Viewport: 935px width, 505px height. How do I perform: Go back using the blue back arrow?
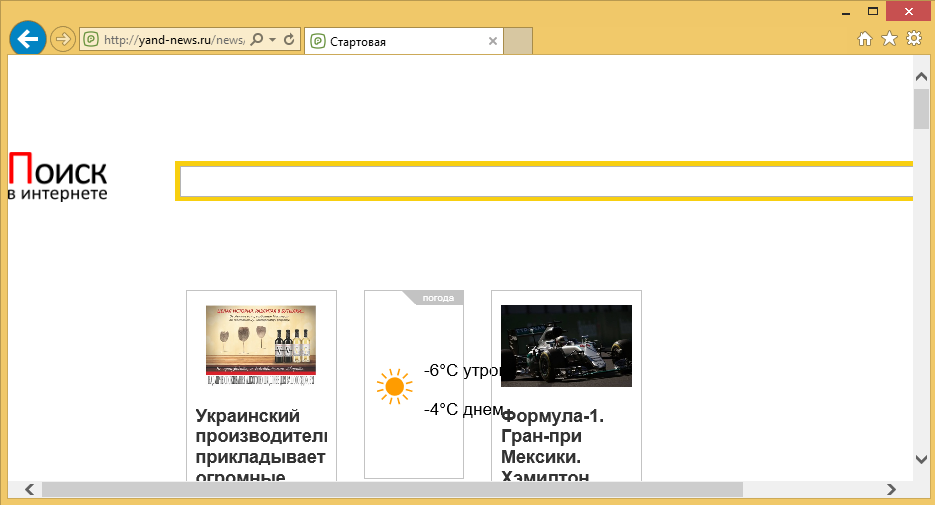pyautogui.click(x=27, y=39)
